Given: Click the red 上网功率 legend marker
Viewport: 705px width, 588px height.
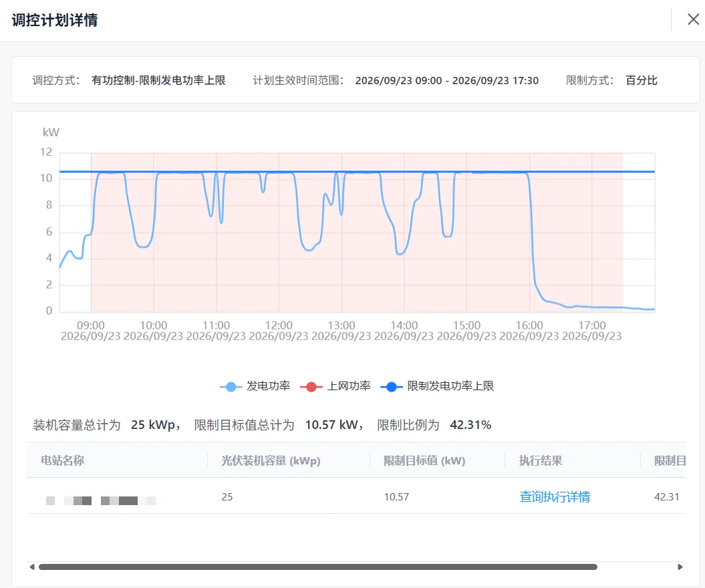Looking at the screenshot, I should pos(311,387).
